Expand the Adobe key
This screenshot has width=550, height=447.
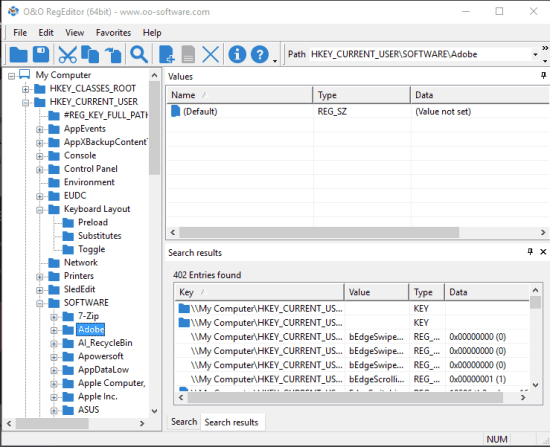click(x=54, y=330)
